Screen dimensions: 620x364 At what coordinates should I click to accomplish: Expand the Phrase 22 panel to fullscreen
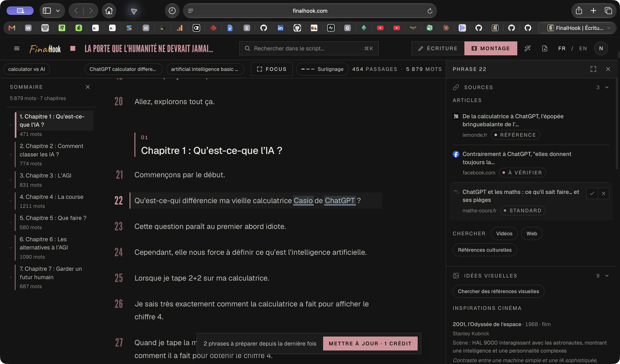tap(593, 69)
